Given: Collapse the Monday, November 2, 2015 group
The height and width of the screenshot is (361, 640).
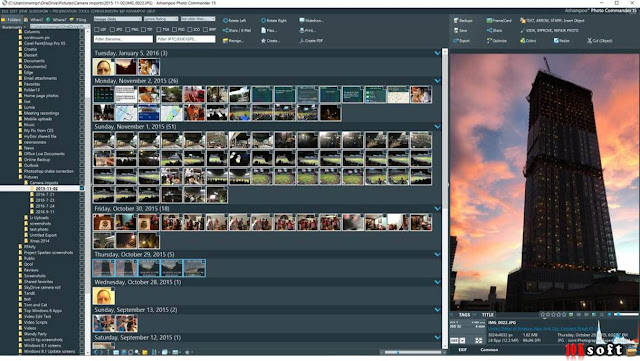Looking at the screenshot, I should 438,81.
